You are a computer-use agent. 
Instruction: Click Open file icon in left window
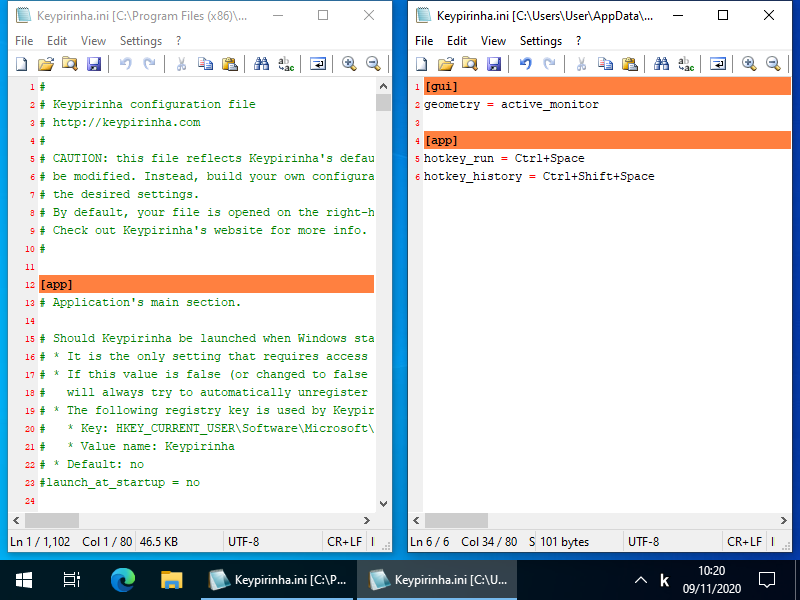46,64
